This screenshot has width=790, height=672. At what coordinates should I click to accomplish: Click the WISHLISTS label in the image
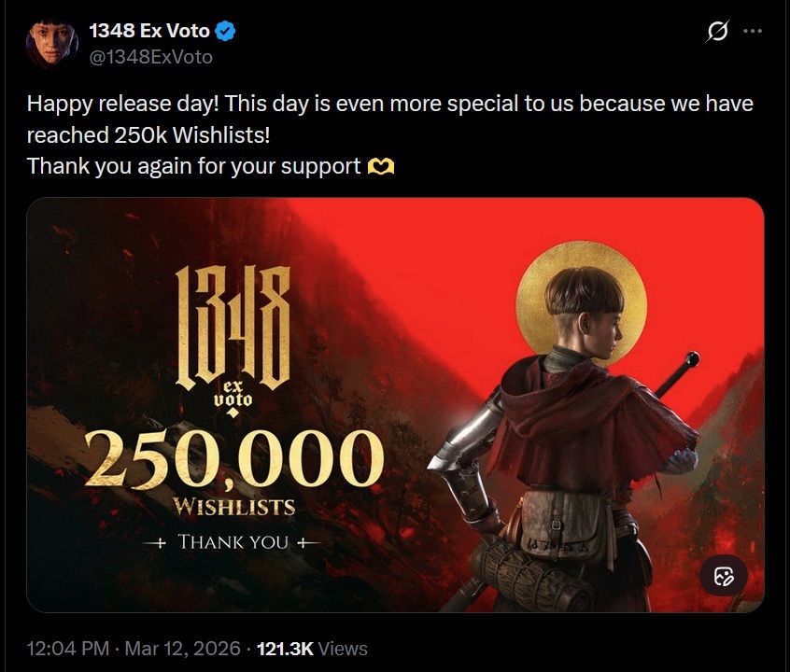coord(235,508)
